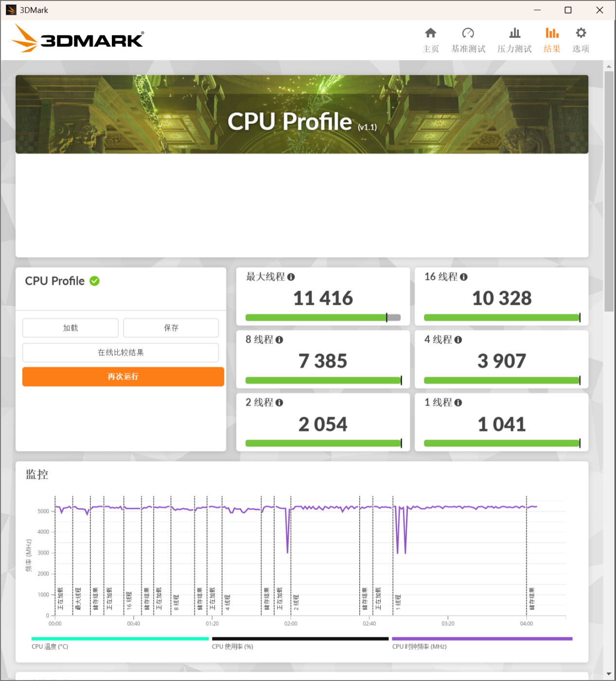Screen dimensions: 616x681
Task: Click info icon next to 16 线程
Action: click(x=464, y=277)
